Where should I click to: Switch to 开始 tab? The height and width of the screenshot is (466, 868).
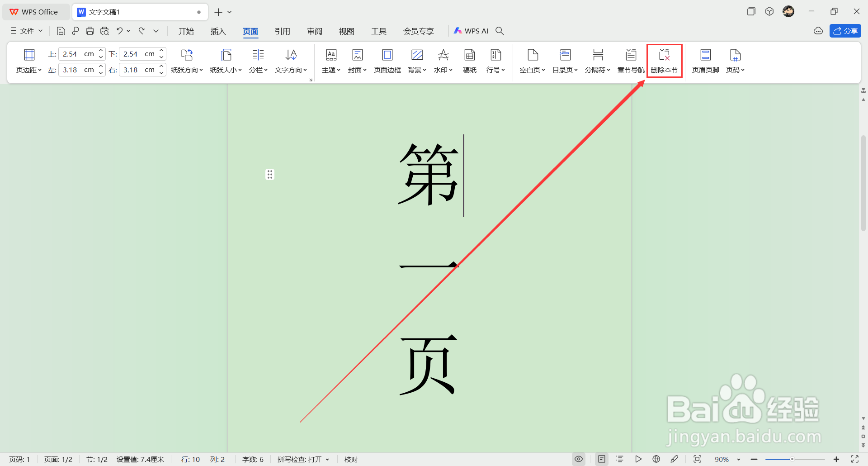point(186,31)
